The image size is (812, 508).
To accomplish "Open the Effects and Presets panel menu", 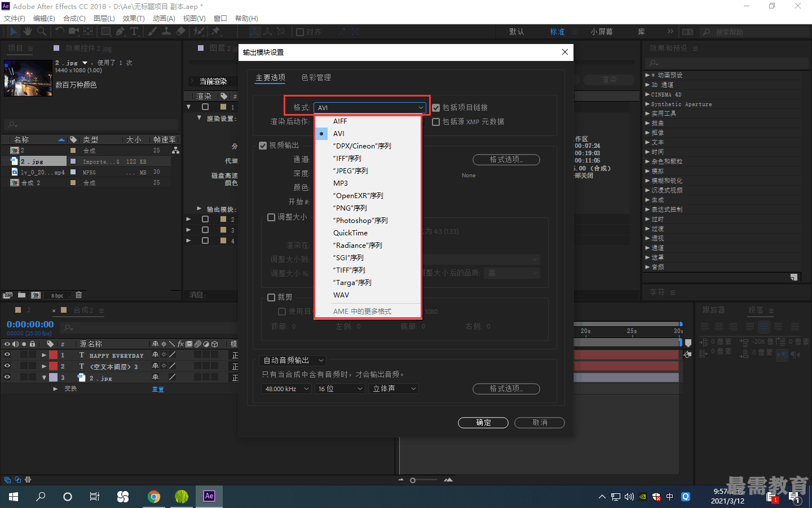I will [695, 49].
